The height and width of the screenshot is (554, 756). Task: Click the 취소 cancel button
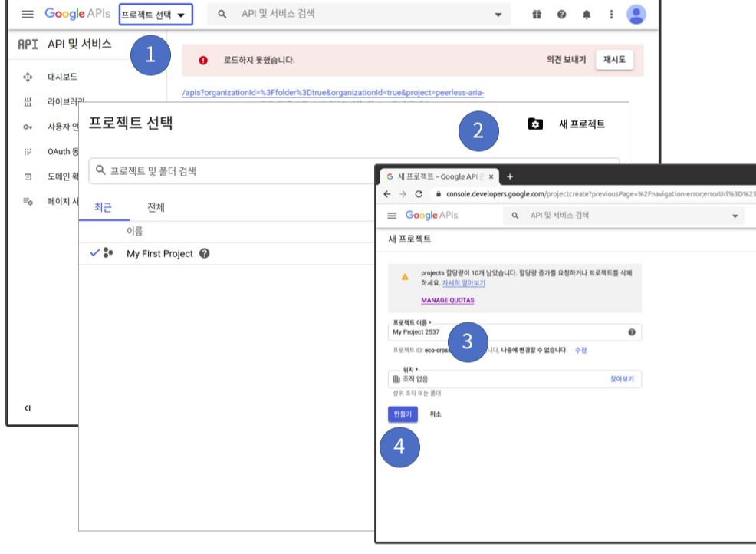tap(436, 414)
